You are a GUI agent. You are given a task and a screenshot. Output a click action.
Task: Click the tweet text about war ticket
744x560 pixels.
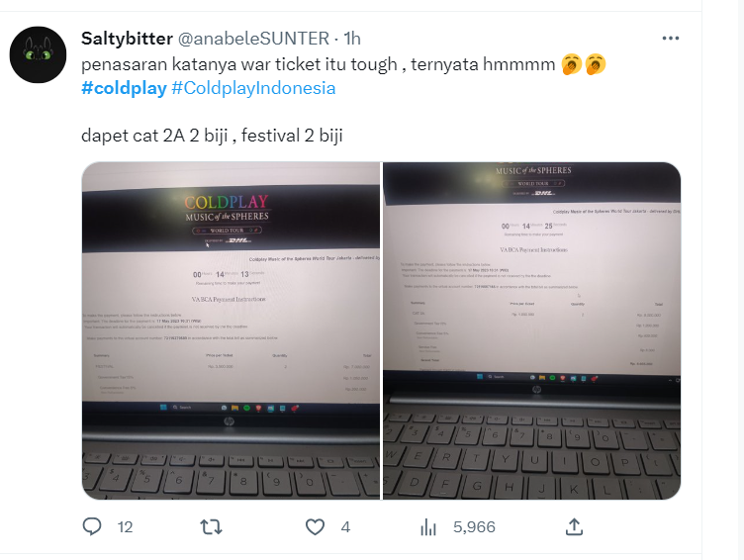pos(318,64)
